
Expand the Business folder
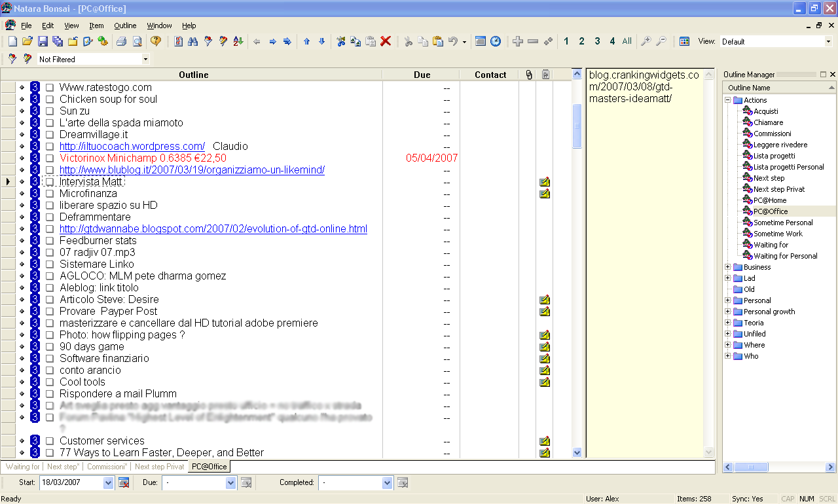tap(727, 267)
